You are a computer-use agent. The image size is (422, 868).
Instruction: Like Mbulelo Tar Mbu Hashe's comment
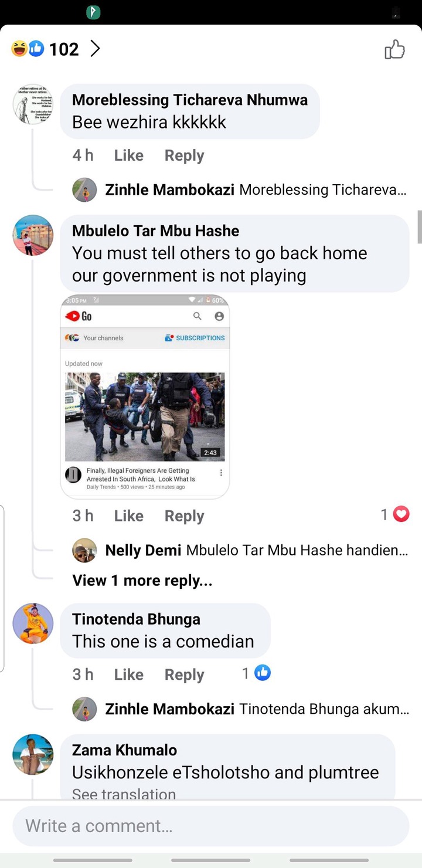point(129,516)
